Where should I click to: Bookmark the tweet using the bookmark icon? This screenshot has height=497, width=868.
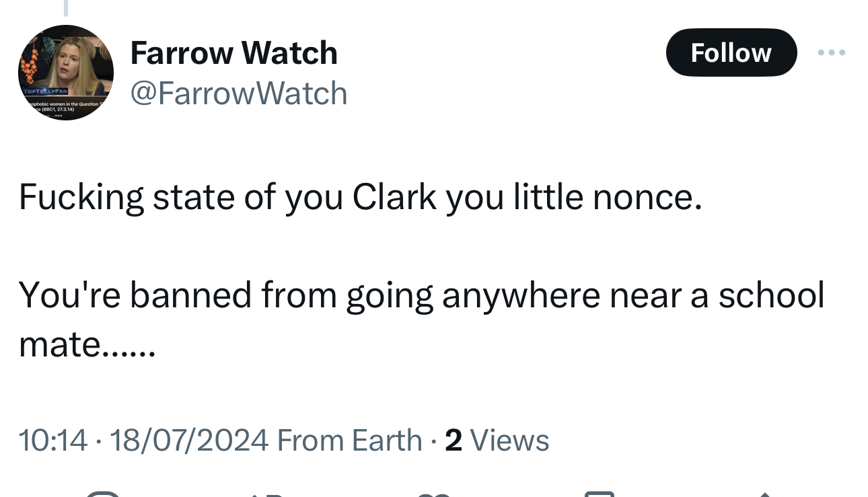599,494
